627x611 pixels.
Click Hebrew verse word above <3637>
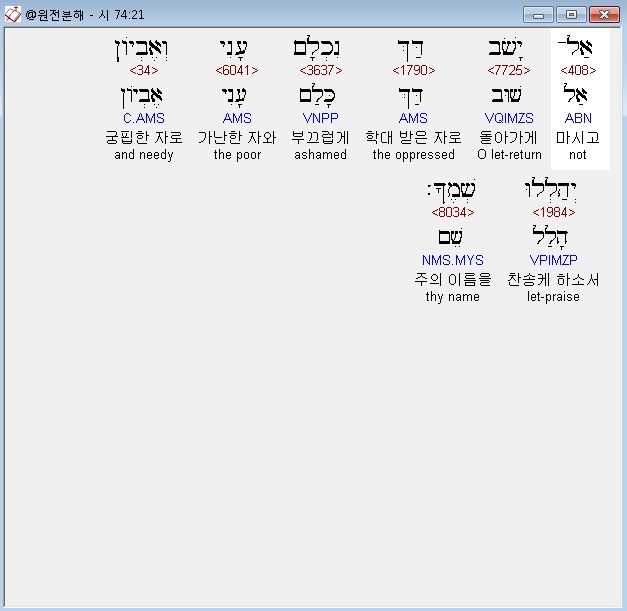(x=317, y=48)
